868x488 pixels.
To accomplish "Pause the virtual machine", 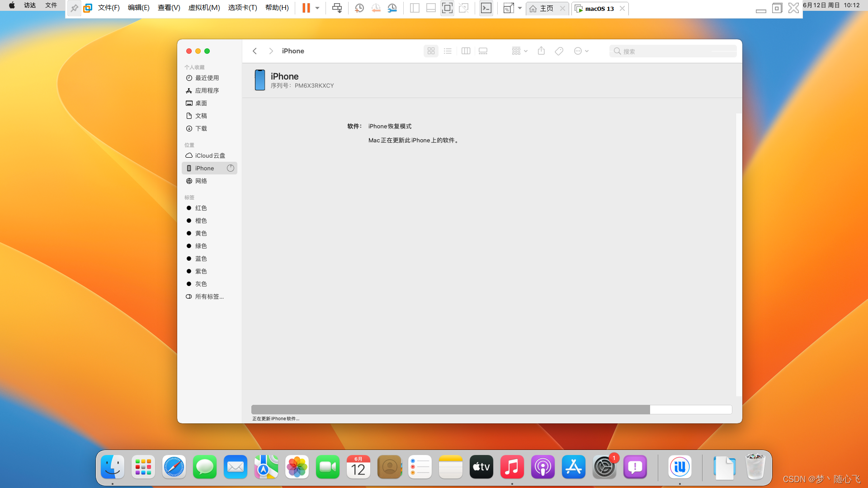I will [x=306, y=8].
